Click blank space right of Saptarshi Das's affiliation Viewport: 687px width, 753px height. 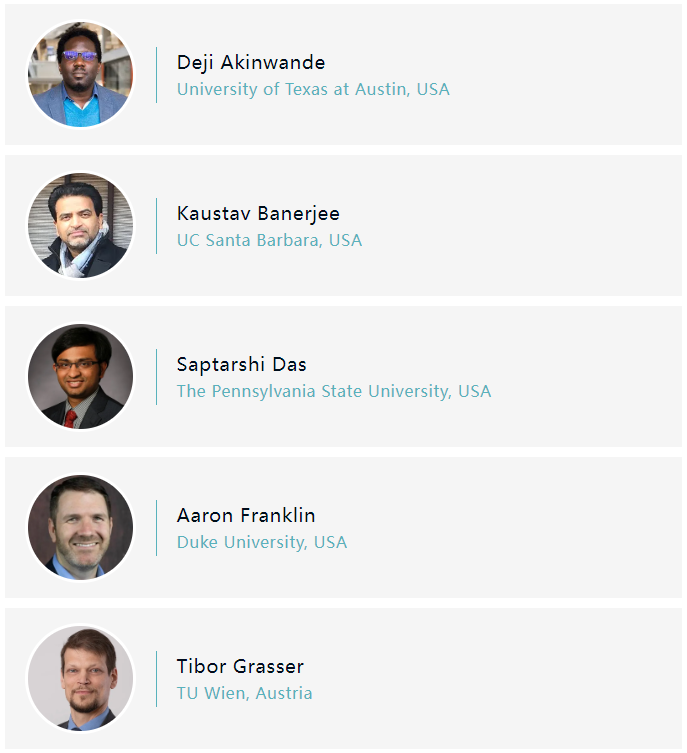pyautogui.click(x=590, y=391)
